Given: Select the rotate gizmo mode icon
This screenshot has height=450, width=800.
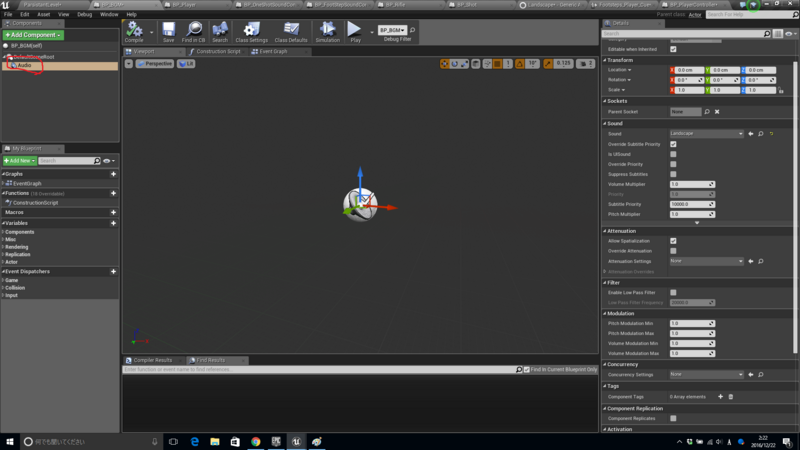Looking at the screenshot, I should tap(455, 64).
